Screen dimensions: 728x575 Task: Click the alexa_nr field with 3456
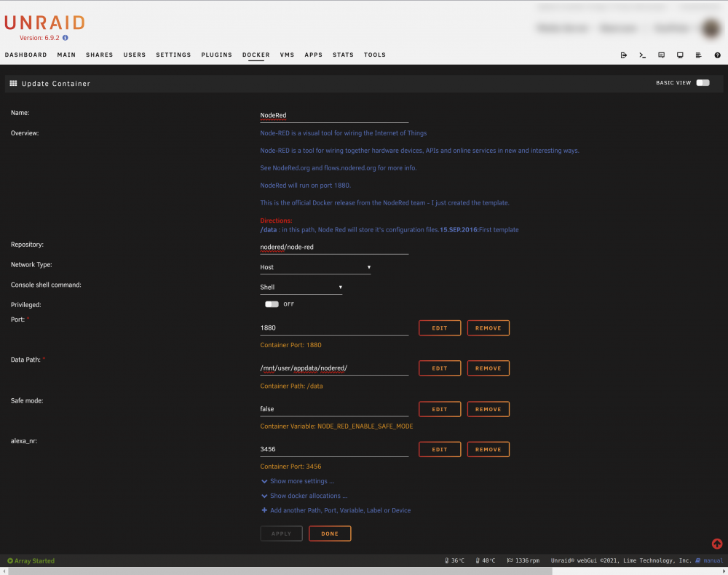point(334,450)
